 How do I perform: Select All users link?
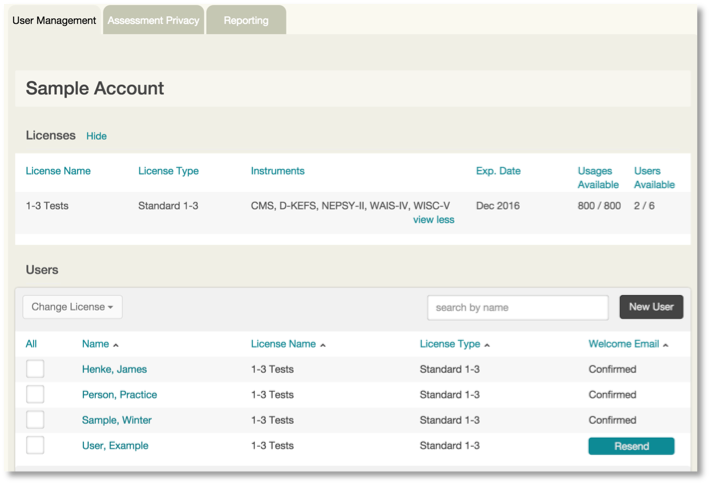point(31,344)
